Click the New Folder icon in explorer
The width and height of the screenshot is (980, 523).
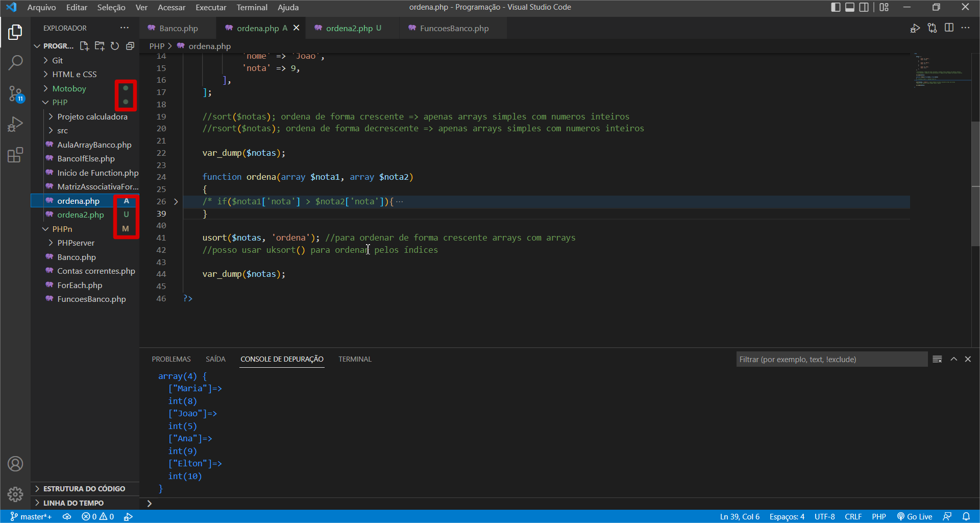pos(100,46)
